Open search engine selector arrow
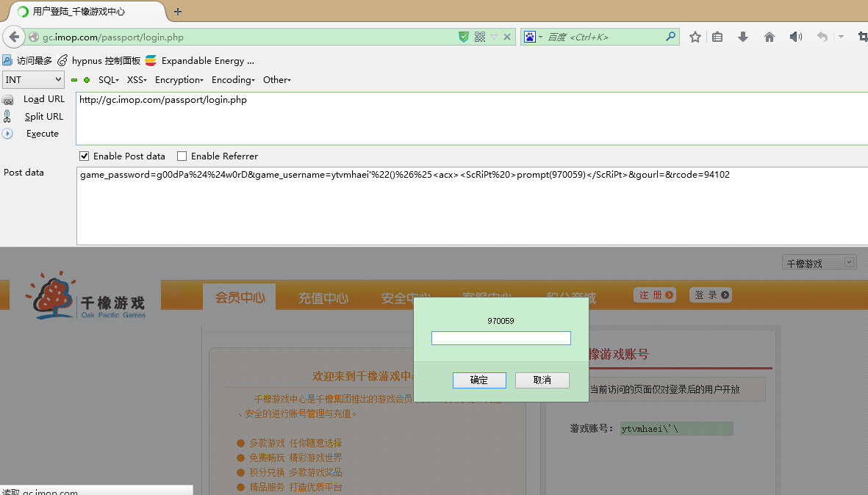This screenshot has width=868, height=495. pos(540,37)
